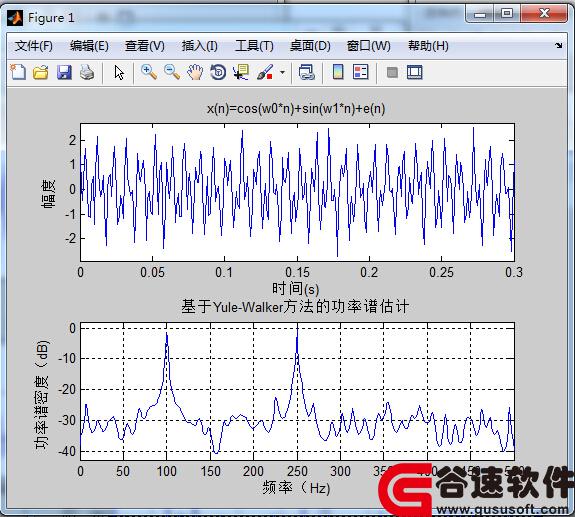
Task: Select the Rotate 3D tool
Action: (x=218, y=72)
